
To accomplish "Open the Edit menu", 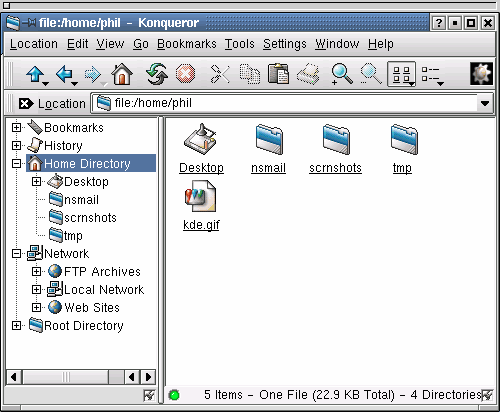I will tap(77, 44).
